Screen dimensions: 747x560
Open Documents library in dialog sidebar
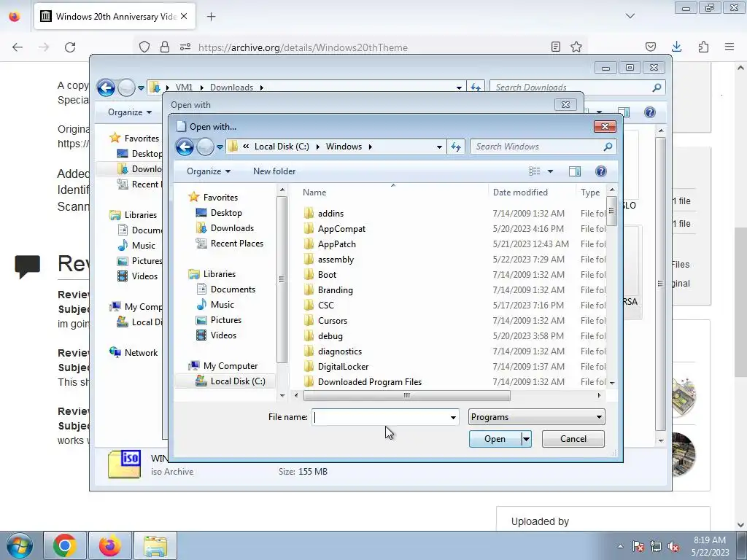[233, 289]
